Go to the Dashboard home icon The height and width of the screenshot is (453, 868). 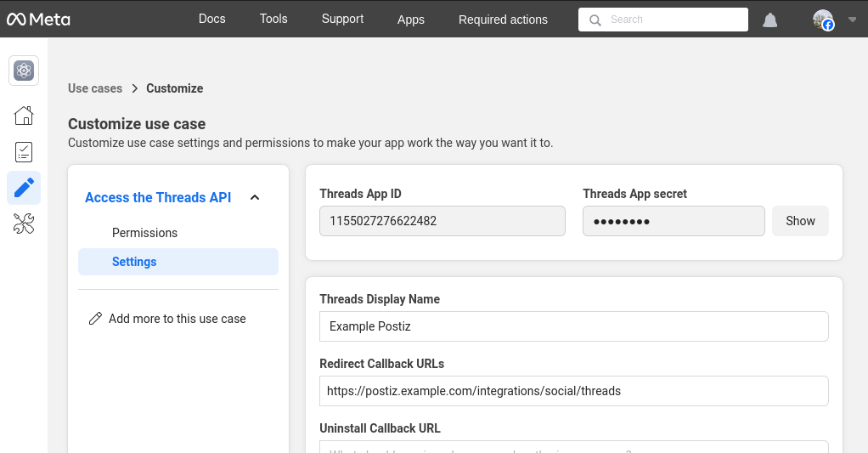coord(24,116)
